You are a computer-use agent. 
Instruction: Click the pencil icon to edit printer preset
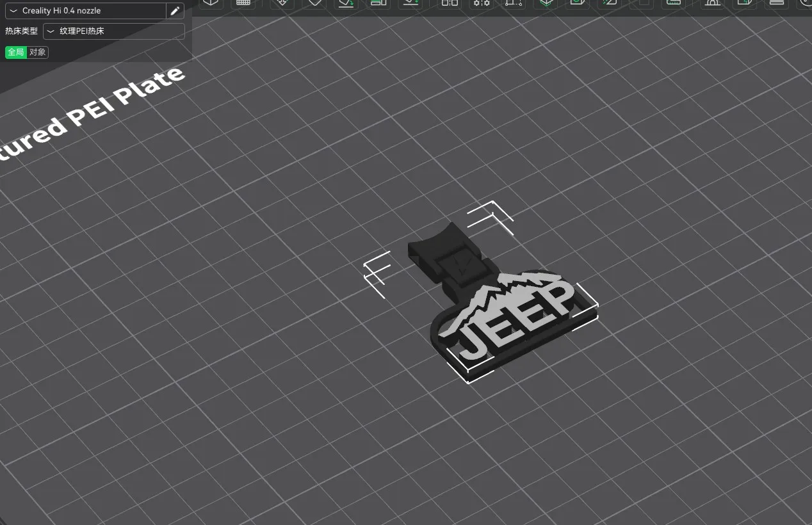(175, 11)
